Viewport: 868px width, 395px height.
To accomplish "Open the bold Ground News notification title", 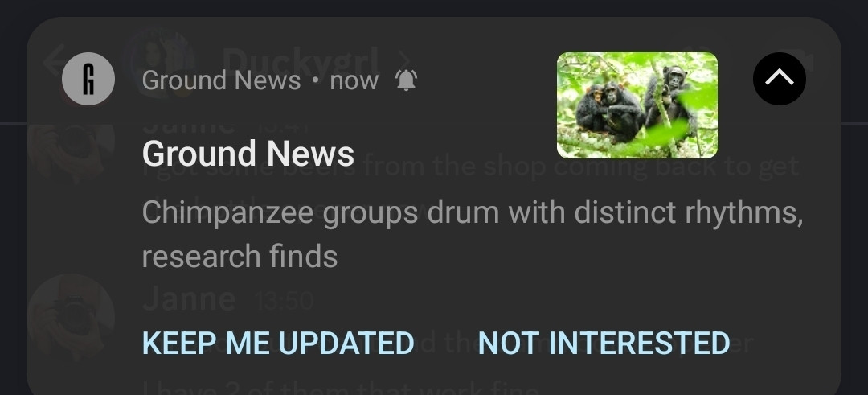I will (248, 154).
